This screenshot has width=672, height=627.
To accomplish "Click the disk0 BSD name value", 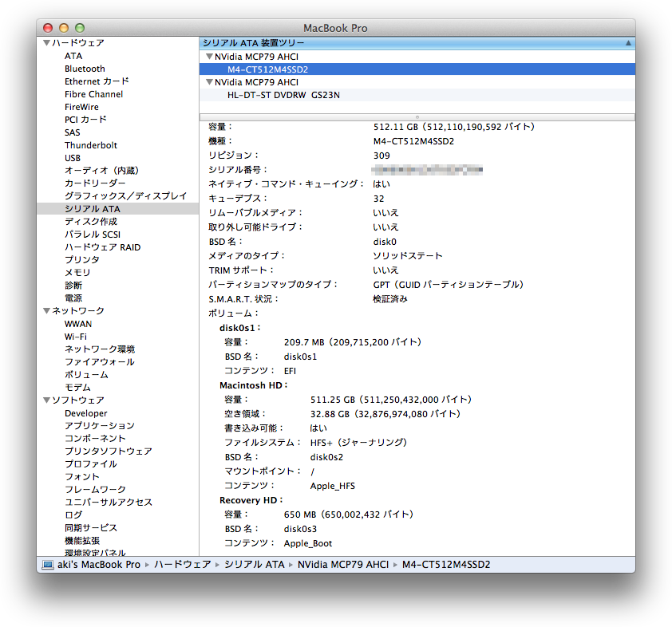I will coord(385,242).
